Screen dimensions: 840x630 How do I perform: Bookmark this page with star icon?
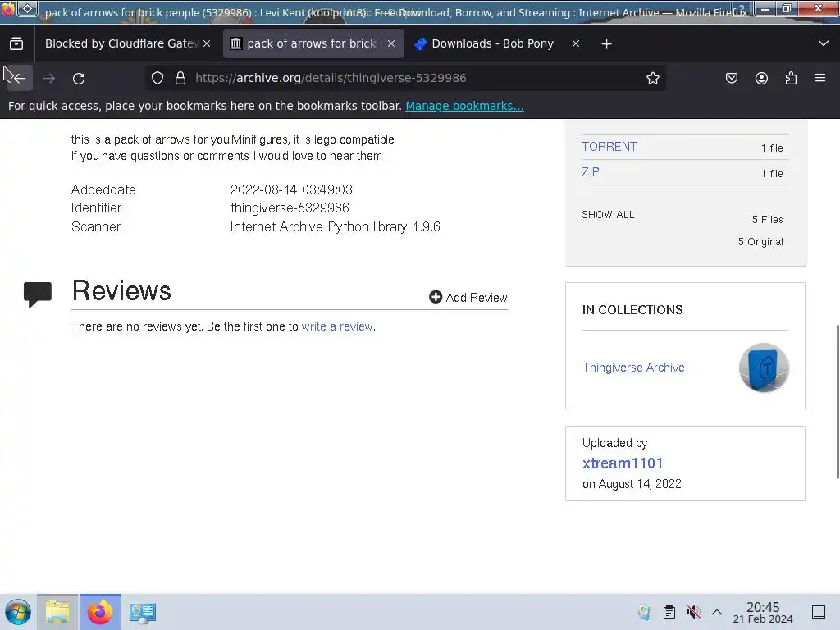652,78
